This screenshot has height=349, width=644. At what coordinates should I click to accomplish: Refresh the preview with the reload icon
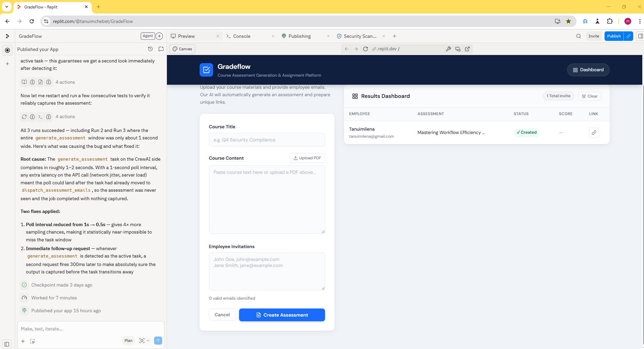click(365, 49)
